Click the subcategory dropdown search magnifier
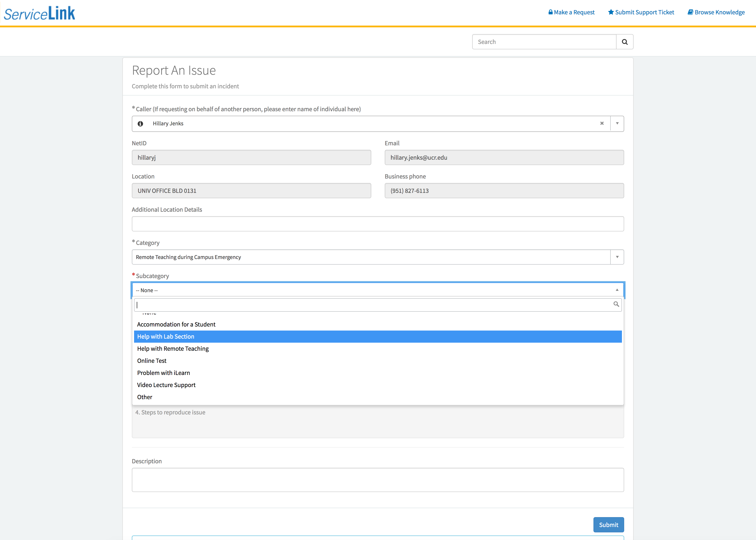The width and height of the screenshot is (756, 540). tap(616, 304)
